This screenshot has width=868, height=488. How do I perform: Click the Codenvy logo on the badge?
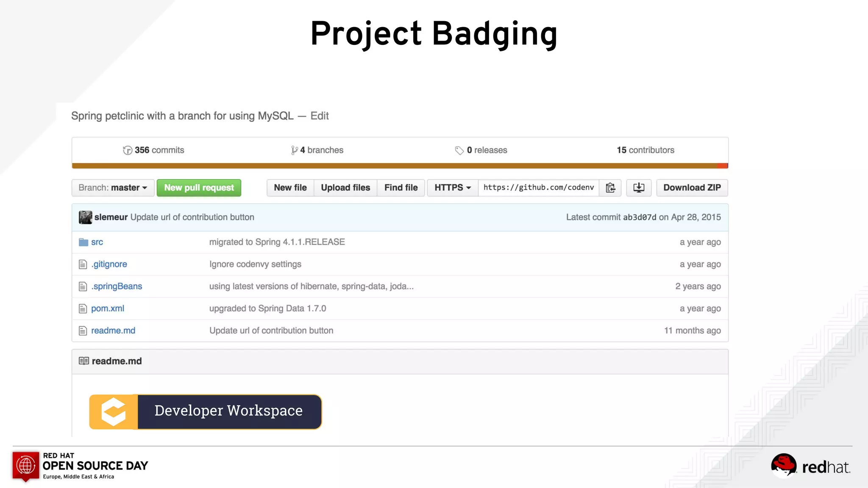click(x=114, y=412)
